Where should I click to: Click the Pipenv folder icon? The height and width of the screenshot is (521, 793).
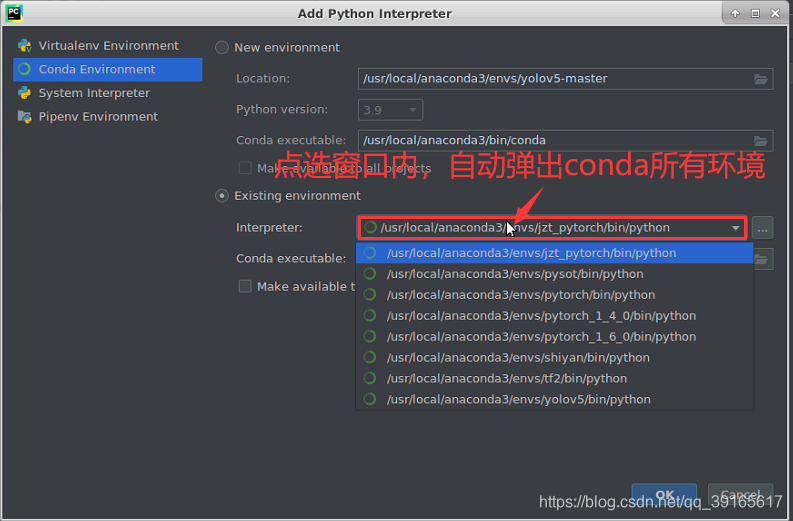tap(24, 117)
